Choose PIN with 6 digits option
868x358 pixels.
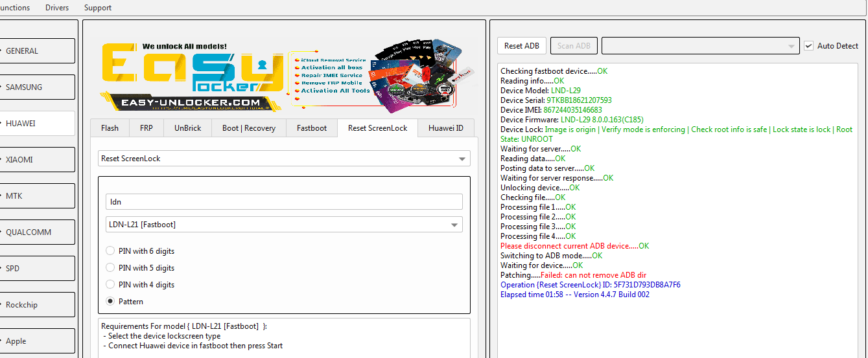tap(110, 251)
